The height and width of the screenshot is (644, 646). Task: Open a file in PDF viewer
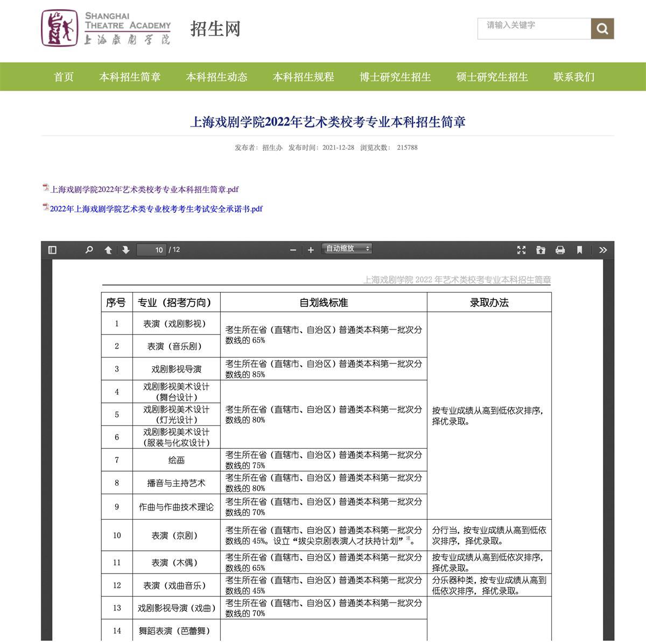(540, 250)
